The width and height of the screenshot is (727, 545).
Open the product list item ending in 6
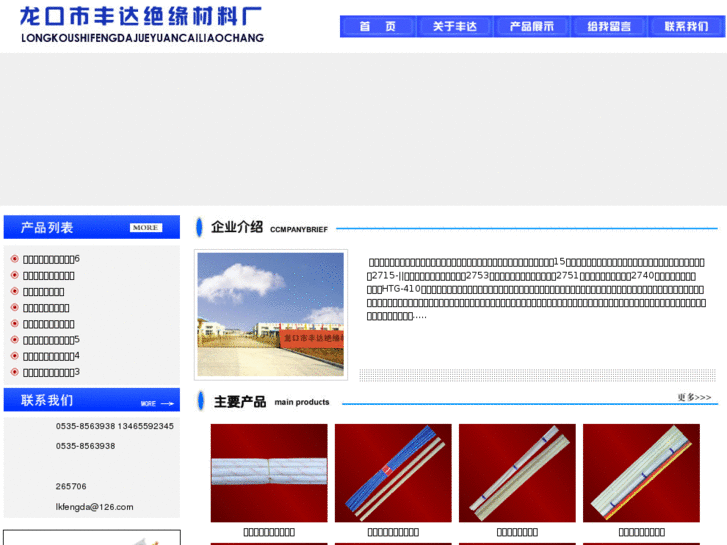tap(51, 259)
